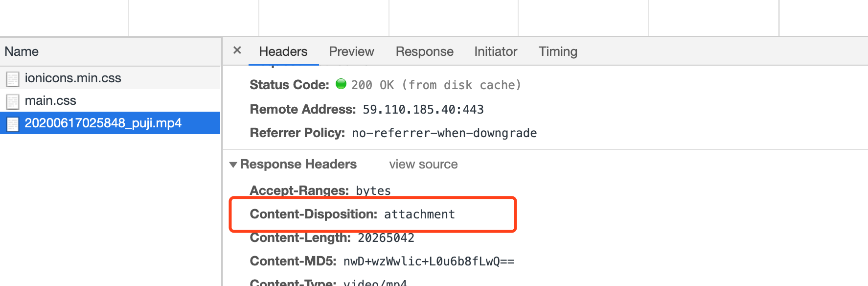
Task: Select the 20200617025848_puji.mp4 request name
Action: tap(103, 123)
